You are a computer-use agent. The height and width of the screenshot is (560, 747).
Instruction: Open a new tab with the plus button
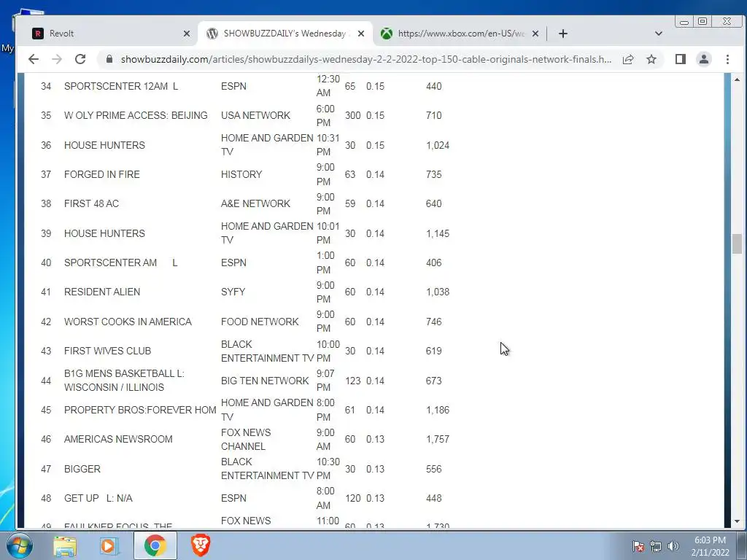point(563,34)
